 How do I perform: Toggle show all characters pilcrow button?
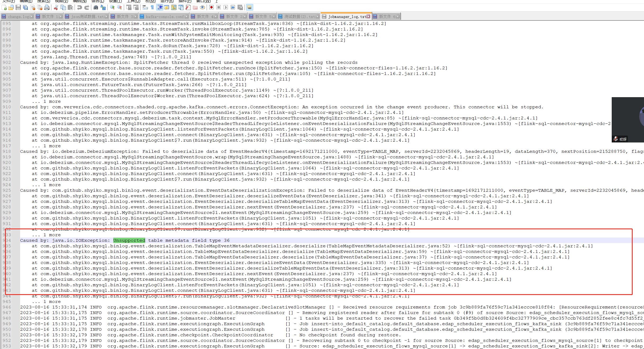pos(152,7)
